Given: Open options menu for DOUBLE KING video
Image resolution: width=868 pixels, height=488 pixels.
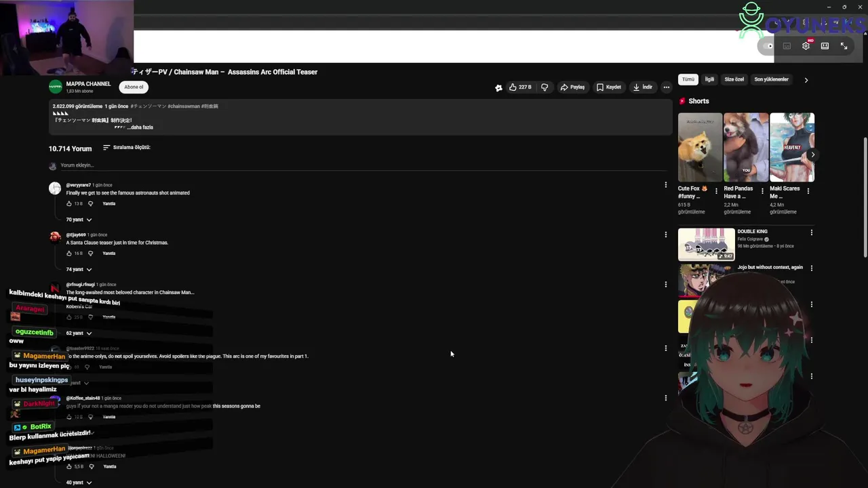Looking at the screenshot, I should tap(811, 232).
